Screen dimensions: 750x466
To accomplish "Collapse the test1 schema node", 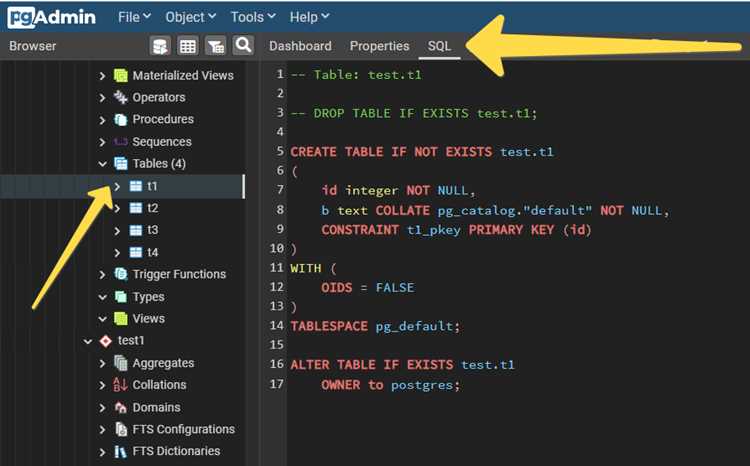I will (88, 341).
